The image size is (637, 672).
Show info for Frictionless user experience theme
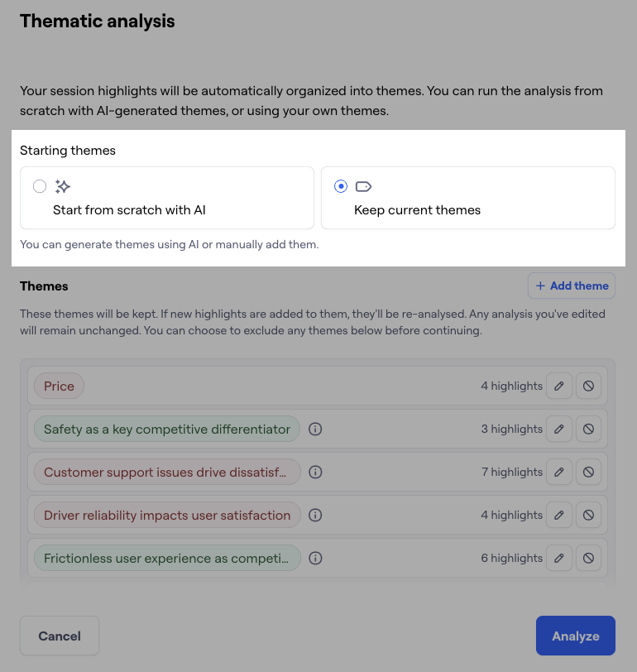tap(315, 558)
